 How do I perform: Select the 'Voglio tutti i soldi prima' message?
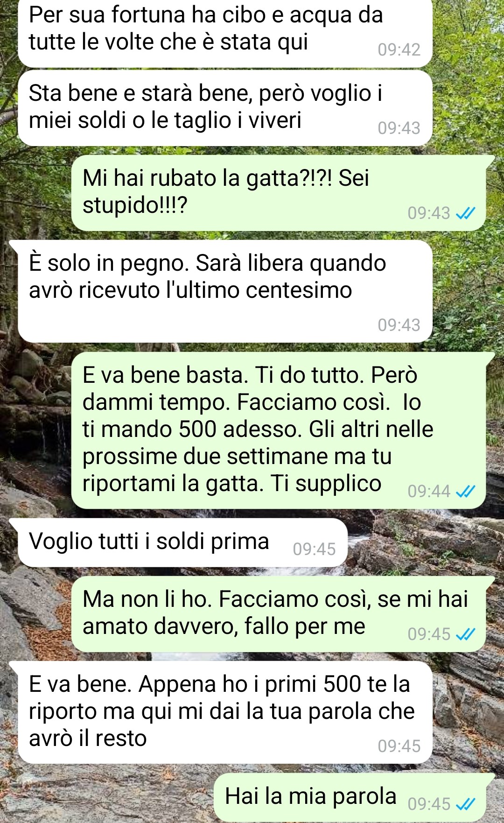point(182,542)
